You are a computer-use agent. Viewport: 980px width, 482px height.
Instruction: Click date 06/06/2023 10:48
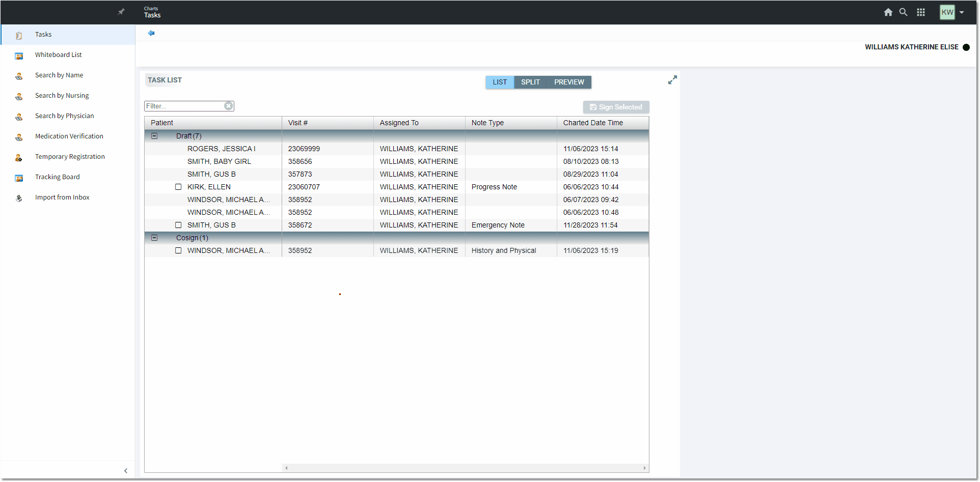pyautogui.click(x=591, y=212)
